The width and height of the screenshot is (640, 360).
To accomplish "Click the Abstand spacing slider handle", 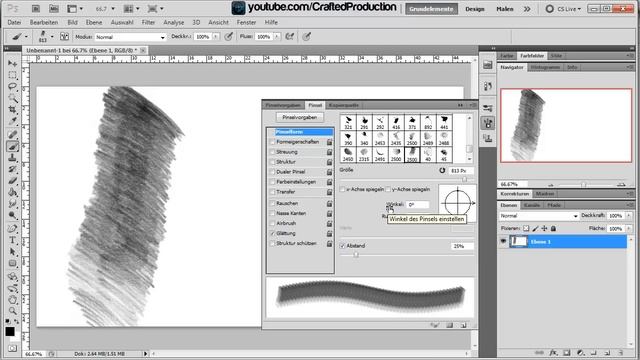I will 356,255.
